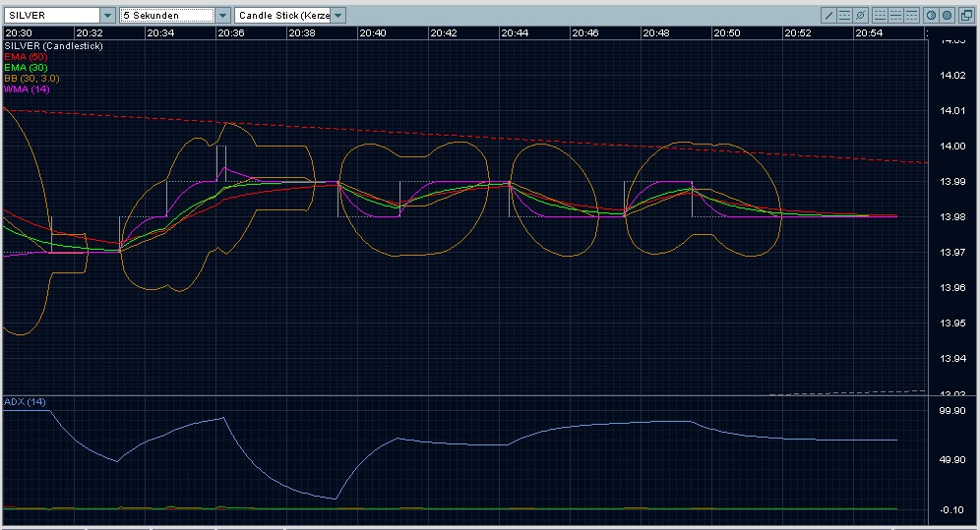Click the ADX (14) panel label

26,402
